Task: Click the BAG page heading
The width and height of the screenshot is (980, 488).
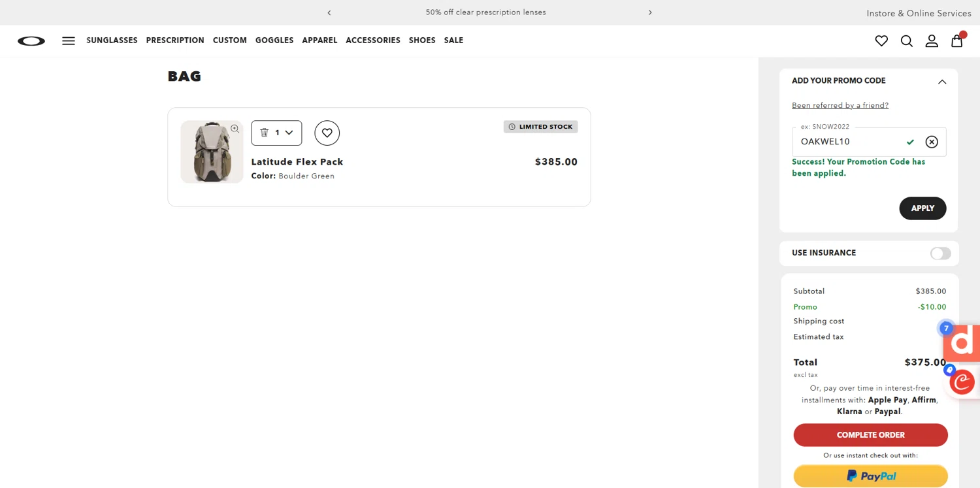Action: coord(184,76)
